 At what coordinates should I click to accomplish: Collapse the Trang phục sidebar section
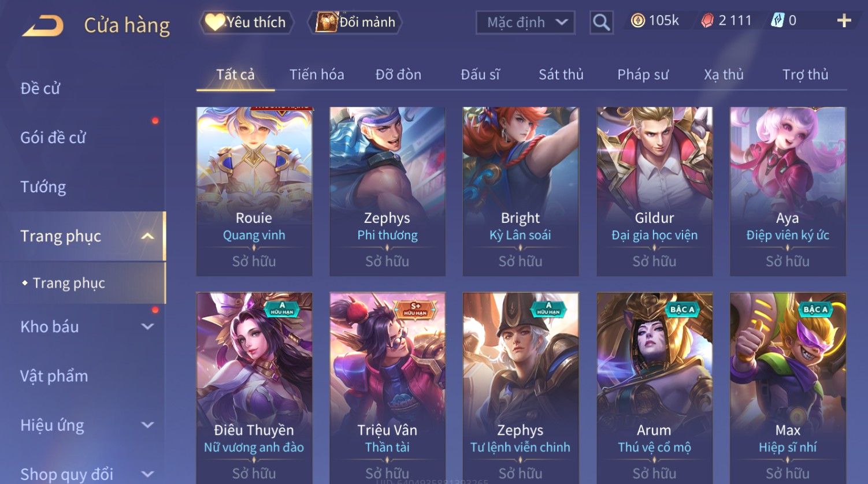[x=147, y=236]
